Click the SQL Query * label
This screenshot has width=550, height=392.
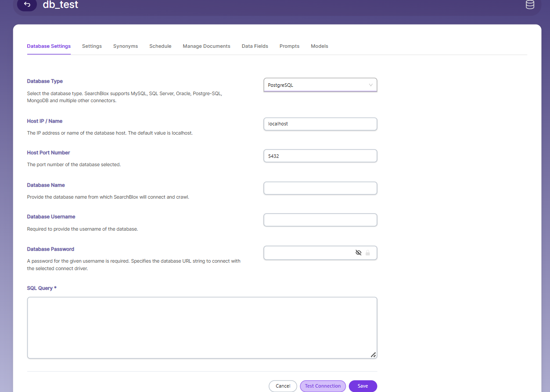(x=42, y=288)
